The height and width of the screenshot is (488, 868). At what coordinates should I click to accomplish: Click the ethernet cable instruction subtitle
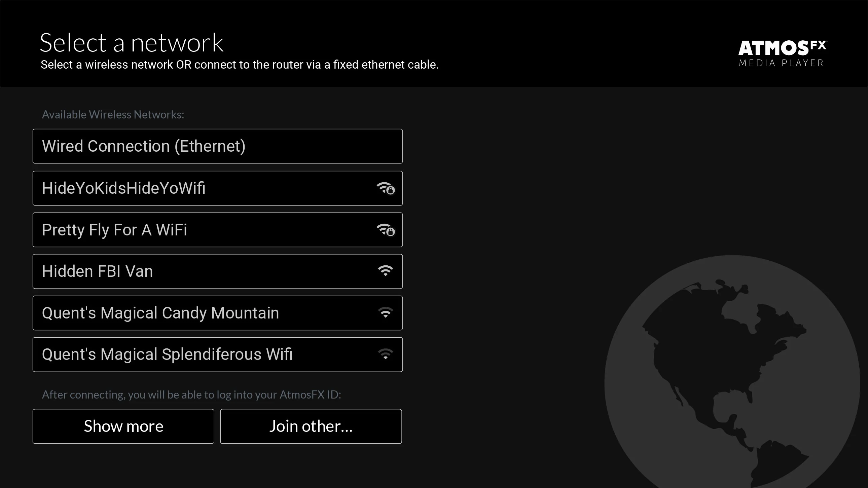240,65
